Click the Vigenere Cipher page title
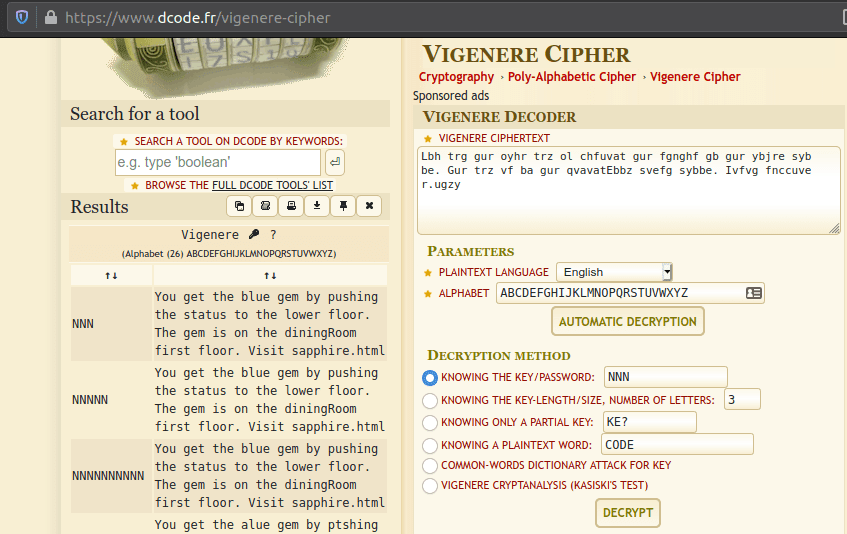847x534 pixels. pyautogui.click(x=526, y=54)
